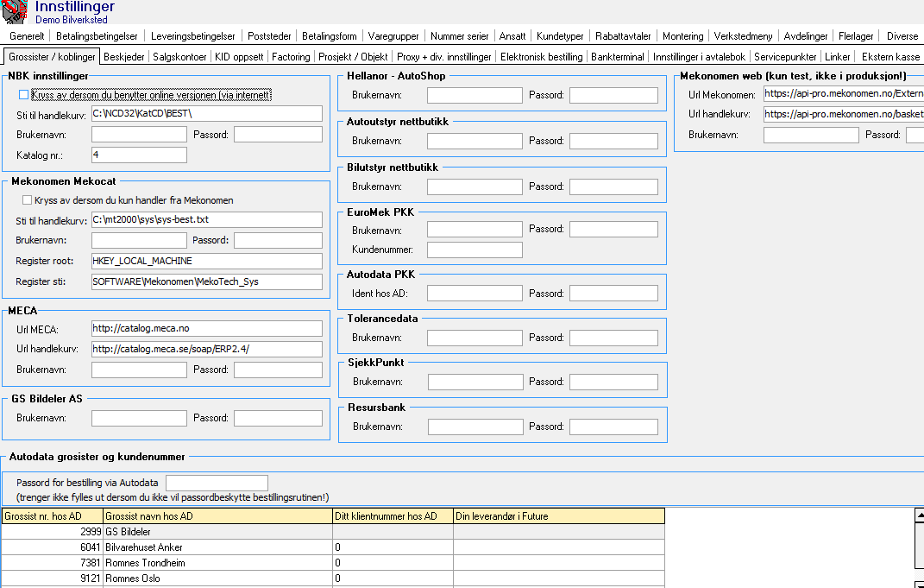This screenshot has width=924, height=588.
Task: Select the Poststeder tab
Action: tap(269, 36)
